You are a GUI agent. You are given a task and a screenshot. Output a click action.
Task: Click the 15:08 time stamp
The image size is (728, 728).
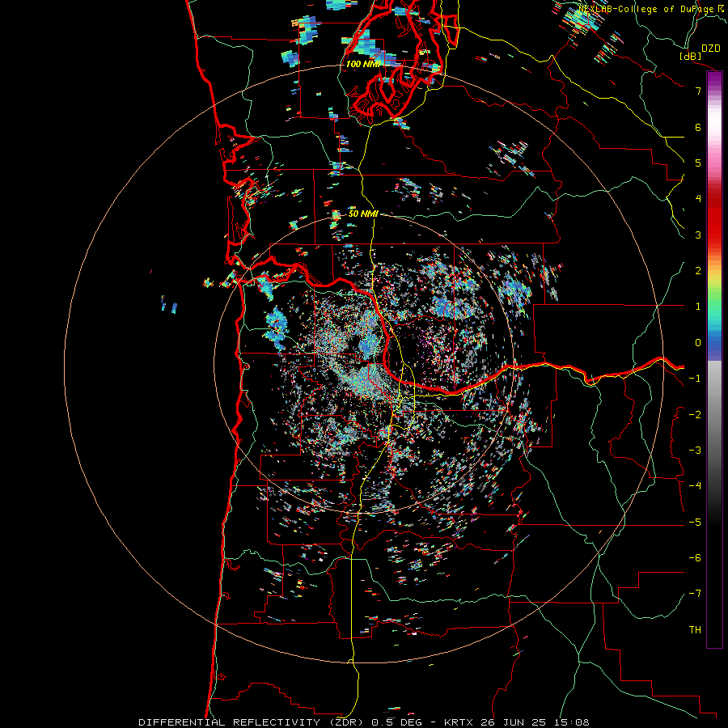point(572,722)
